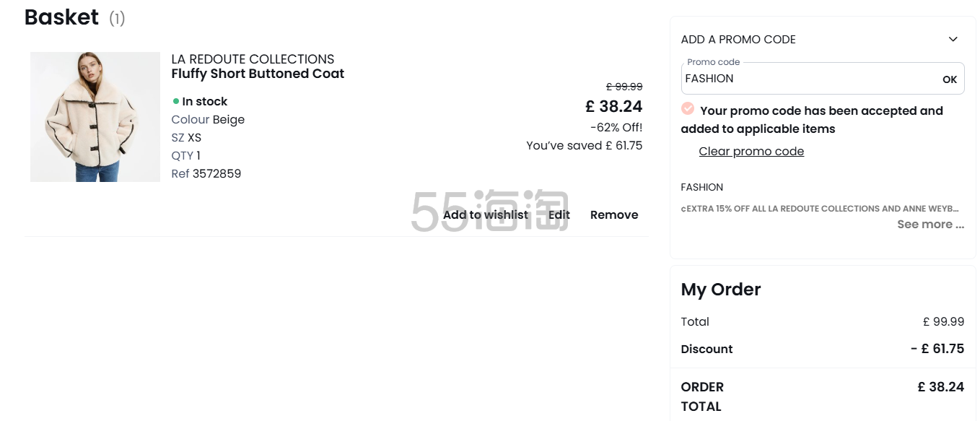Click the Discount amount in My Order
This screenshot has height=421, width=980.
point(937,349)
